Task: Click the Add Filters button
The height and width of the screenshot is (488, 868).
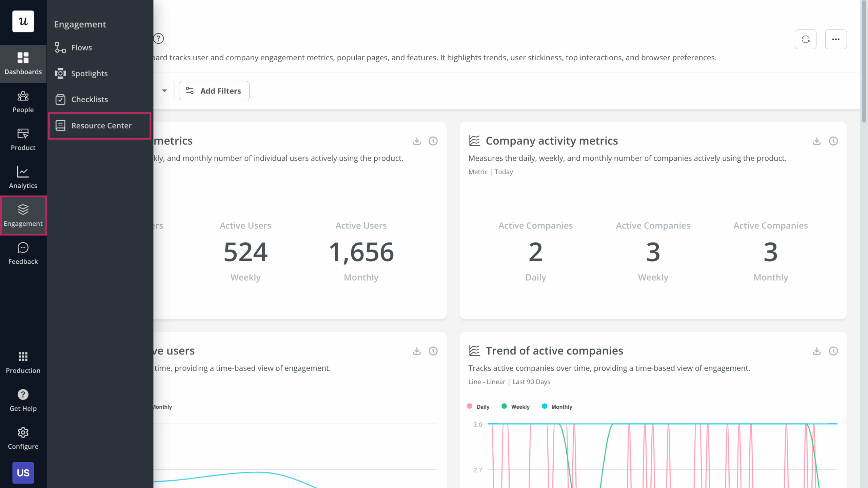Action: click(214, 90)
